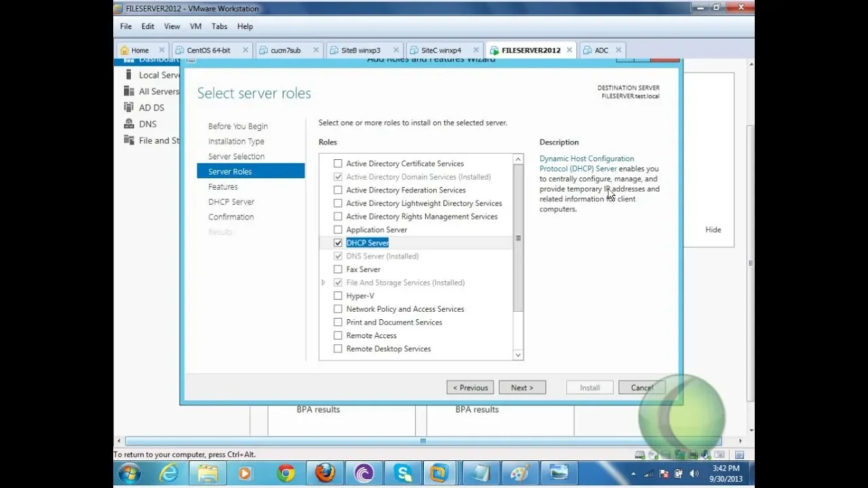This screenshot has height=488, width=868.
Task: Check Active Directory Rights Management Services
Action: tap(338, 216)
